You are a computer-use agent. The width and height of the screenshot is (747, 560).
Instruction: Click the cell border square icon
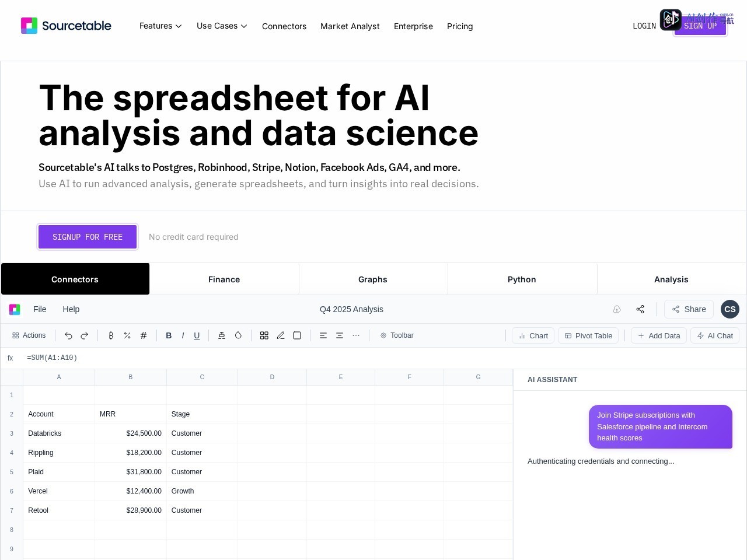click(297, 335)
